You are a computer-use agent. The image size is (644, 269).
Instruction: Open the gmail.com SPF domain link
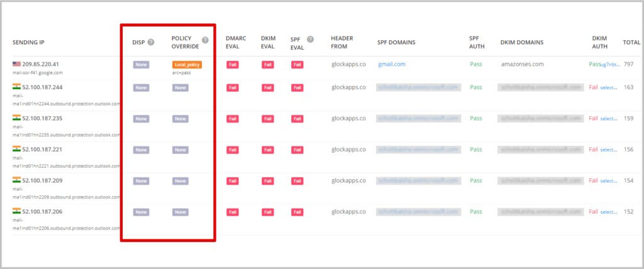tap(391, 64)
